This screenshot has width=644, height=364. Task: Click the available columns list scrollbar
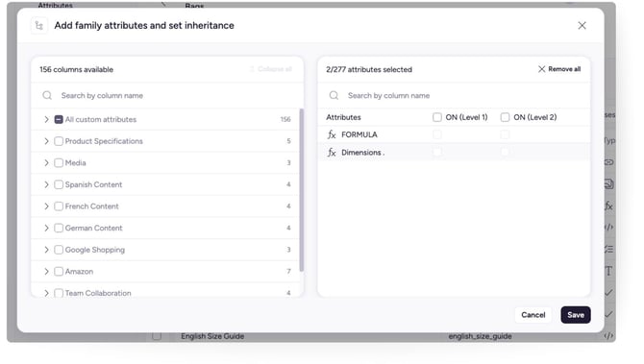[302, 190]
